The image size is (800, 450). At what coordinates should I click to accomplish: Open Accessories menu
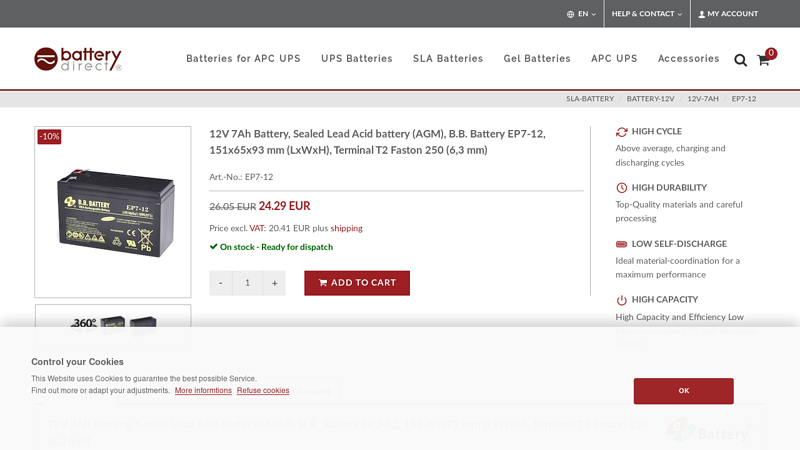pyautogui.click(x=688, y=59)
